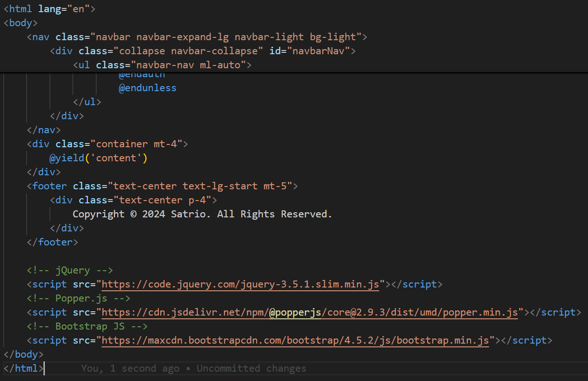Place cursor on @yield('content') directive

pyautogui.click(x=98, y=158)
